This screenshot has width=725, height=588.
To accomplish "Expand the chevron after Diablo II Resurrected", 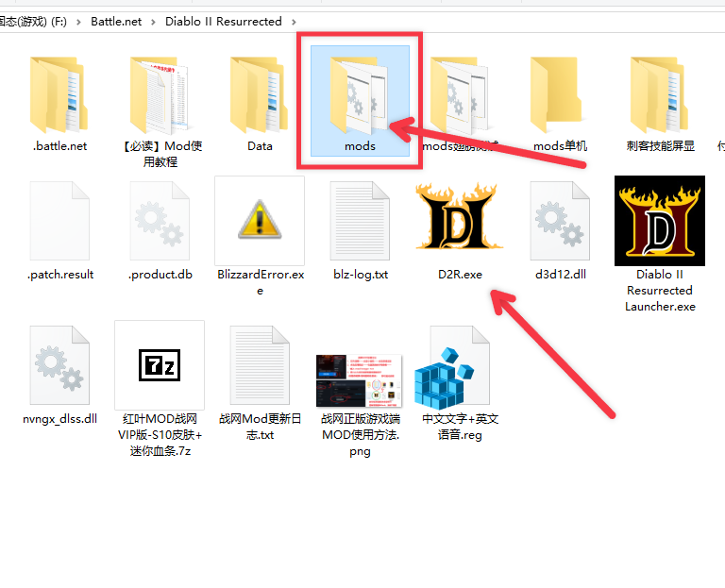I will pyautogui.click(x=294, y=22).
